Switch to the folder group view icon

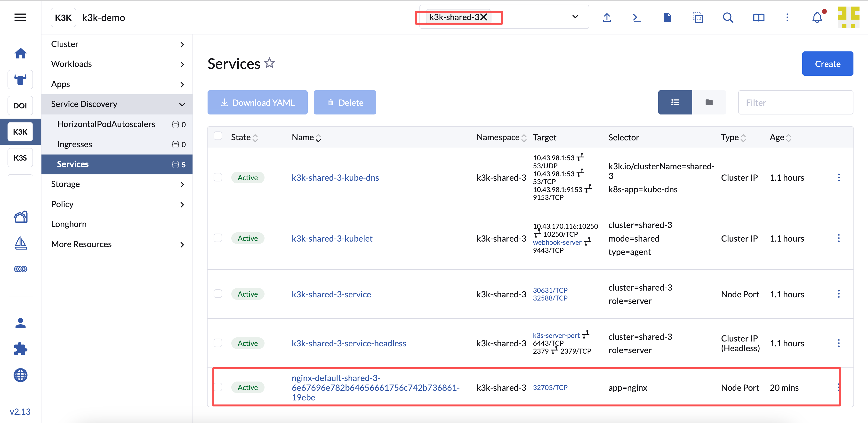click(709, 102)
